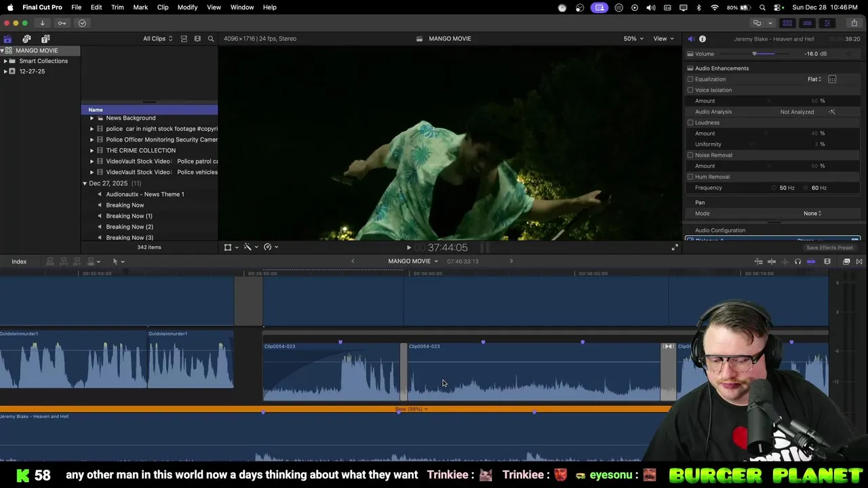Open the Pan Mode None dropdown
Image resolution: width=868 pixels, height=488 pixels.
[x=812, y=213]
